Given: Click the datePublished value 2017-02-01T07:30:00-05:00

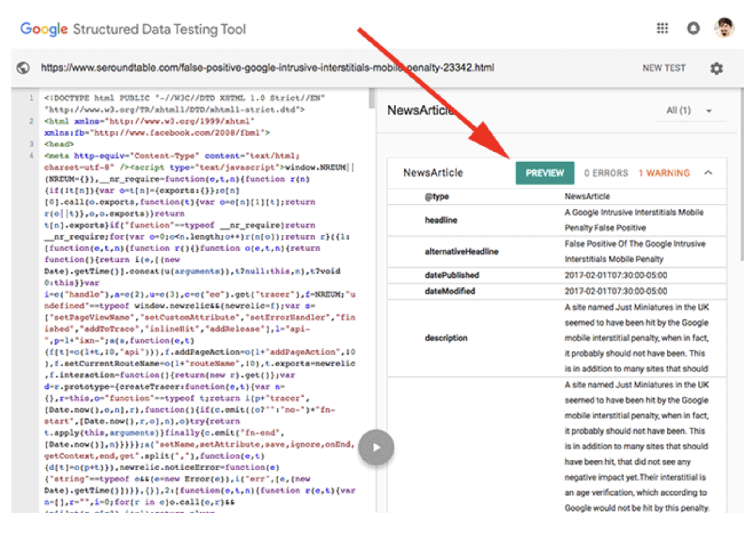Looking at the screenshot, I should (x=616, y=275).
